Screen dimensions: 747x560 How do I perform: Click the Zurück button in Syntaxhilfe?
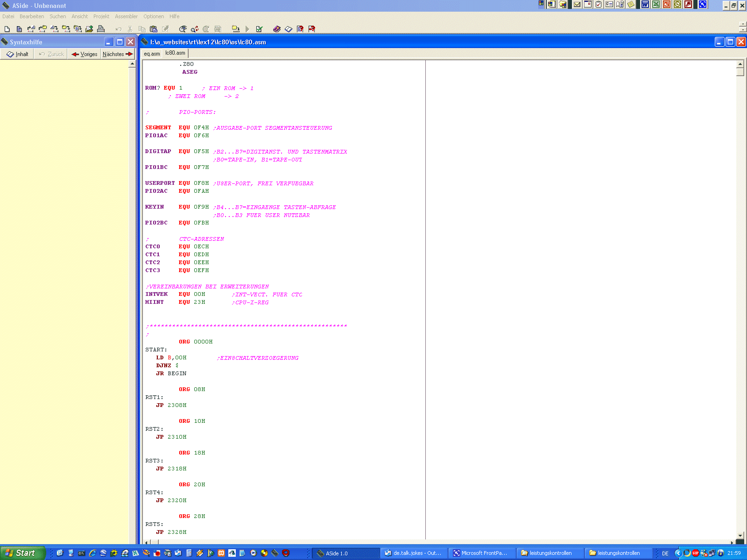click(51, 54)
